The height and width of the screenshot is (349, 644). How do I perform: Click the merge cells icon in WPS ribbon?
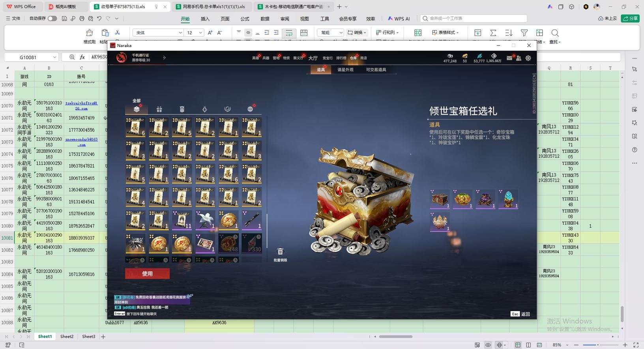pos(304,33)
